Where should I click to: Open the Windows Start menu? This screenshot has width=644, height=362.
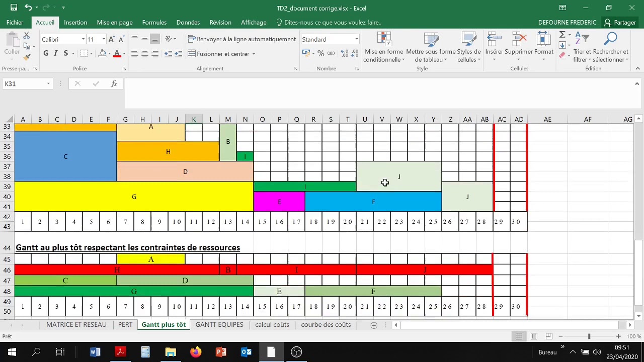[12, 352]
